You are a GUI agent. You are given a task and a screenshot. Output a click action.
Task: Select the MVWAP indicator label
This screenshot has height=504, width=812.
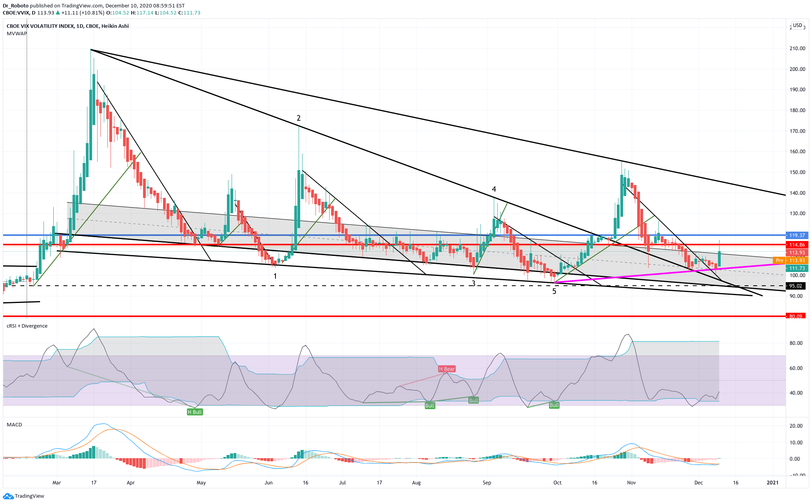click(17, 34)
